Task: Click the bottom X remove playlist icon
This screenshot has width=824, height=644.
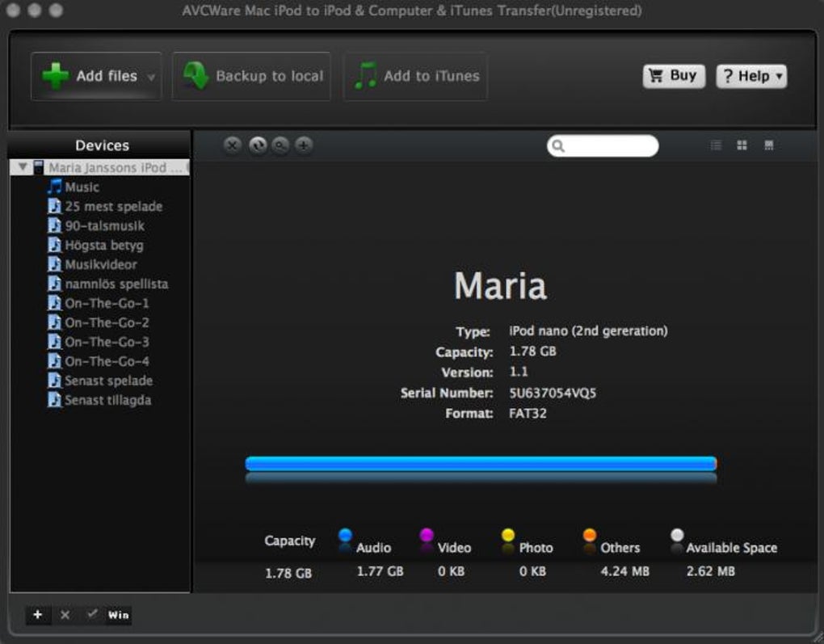Action: point(65,615)
